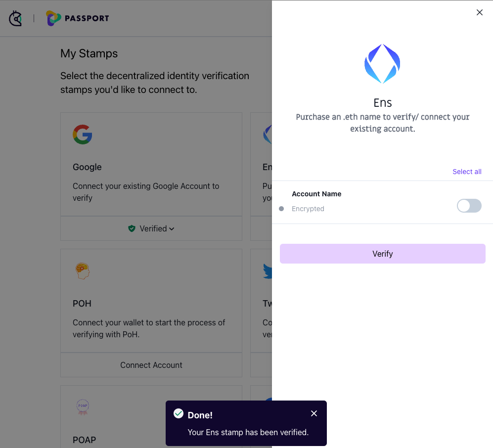Click the POAP badge icon
Screen dimensions: 493x448
[x=83, y=407]
